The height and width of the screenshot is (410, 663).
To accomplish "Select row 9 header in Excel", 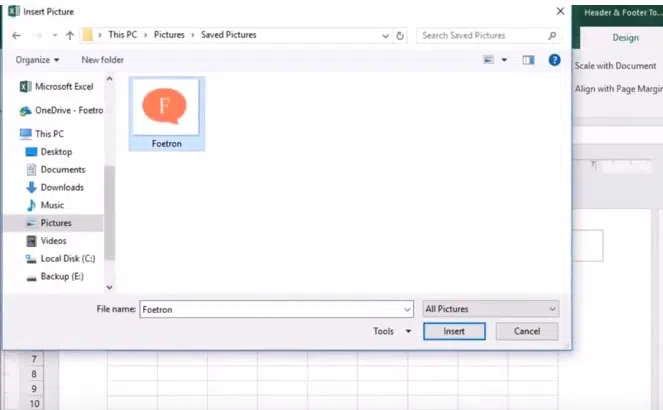I will click(x=34, y=389).
